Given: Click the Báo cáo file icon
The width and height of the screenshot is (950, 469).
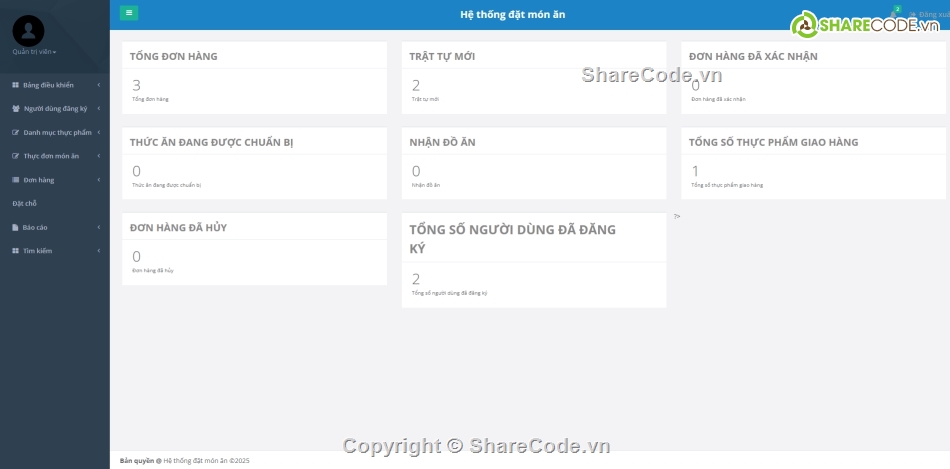Looking at the screenshot, I should pyautogui.click(x=15, y=227).
